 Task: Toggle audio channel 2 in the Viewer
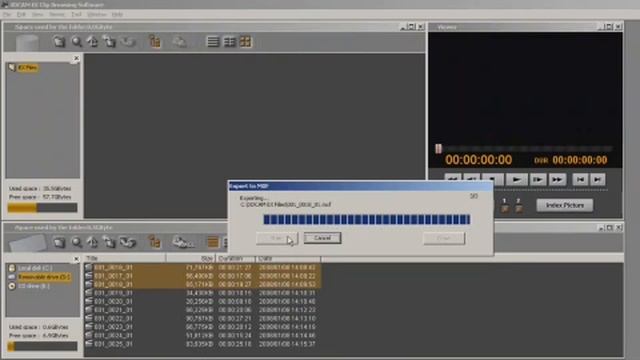pyautogui.click(x=518, y=209)
